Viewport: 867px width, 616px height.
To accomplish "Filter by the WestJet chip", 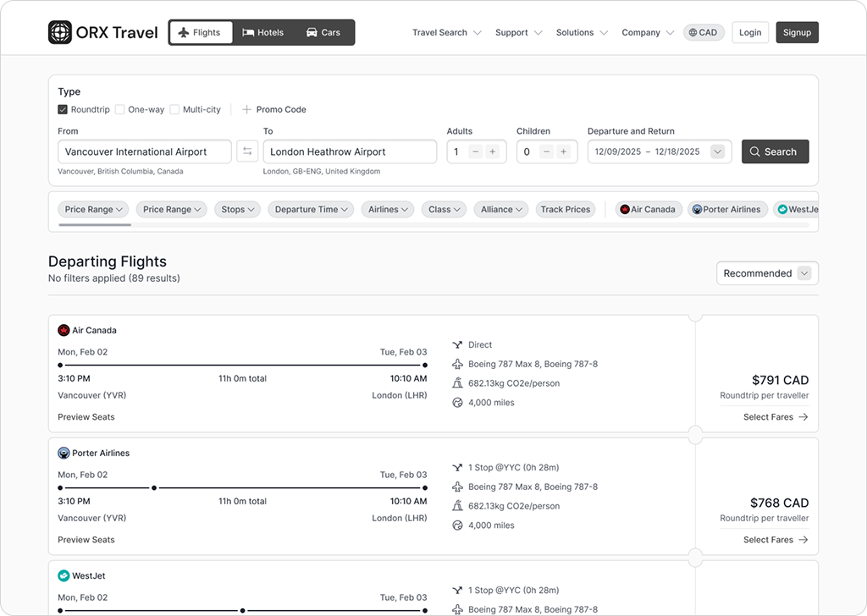I will click(x=796, y=209).
